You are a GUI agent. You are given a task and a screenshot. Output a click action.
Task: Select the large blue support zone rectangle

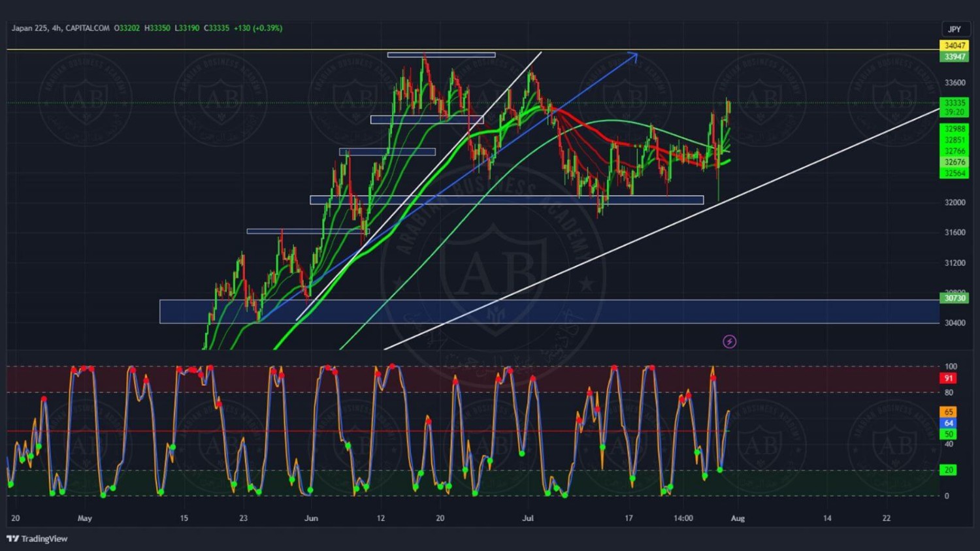549,311
